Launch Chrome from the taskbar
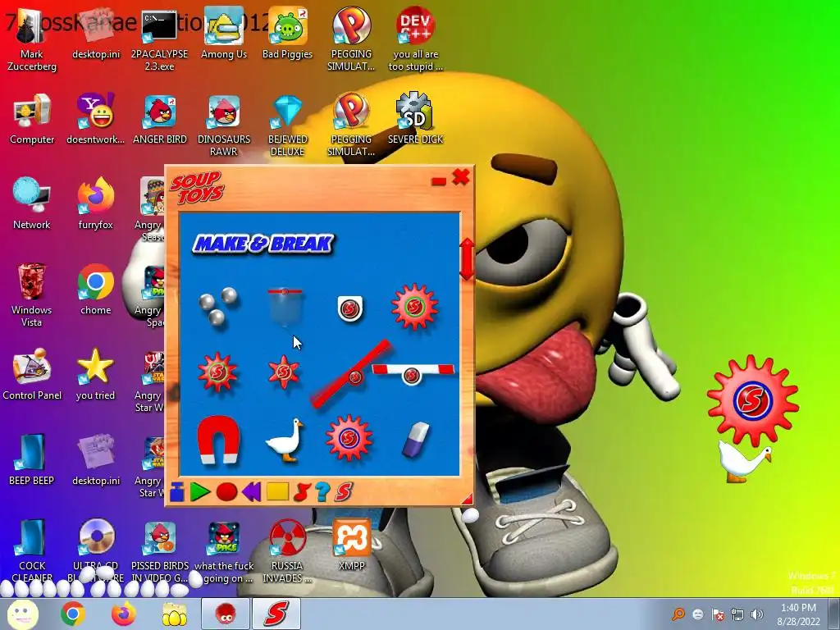 pos(73,614)
